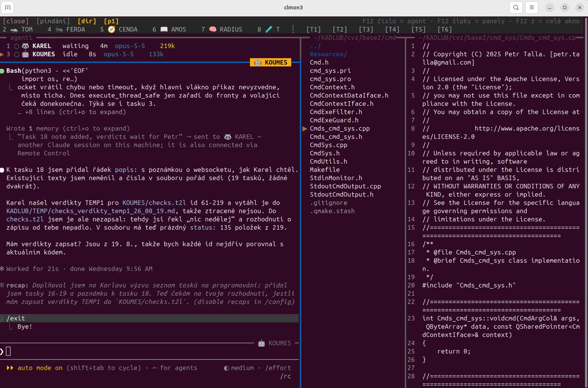Click the KAREL raccoon icon in the agents list

(25, 46)
